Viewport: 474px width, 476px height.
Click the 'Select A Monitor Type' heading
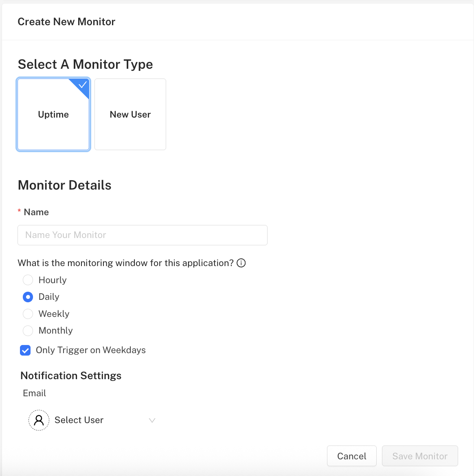[x=86, y=64]
